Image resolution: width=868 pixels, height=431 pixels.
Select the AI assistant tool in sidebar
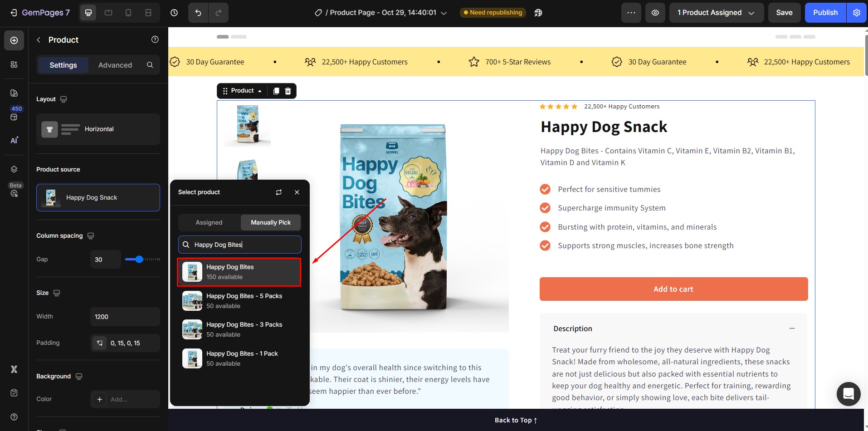point(14,140)
